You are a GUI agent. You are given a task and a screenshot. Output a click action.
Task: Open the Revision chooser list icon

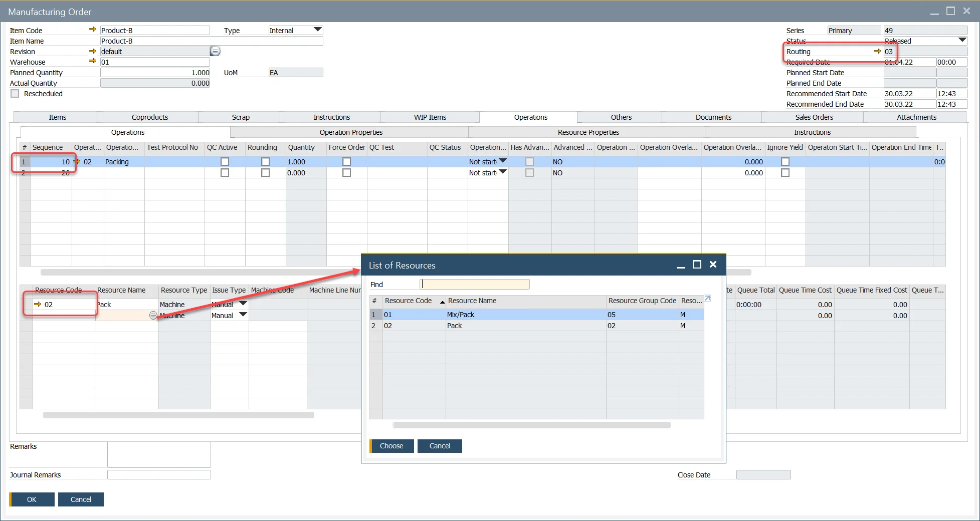tap(215, 51)
